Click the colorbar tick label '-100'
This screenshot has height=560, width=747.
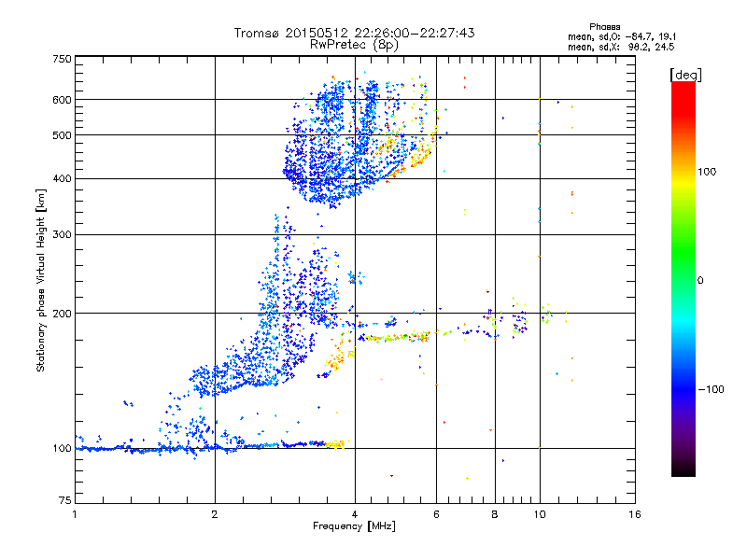[x=712, y=389]
